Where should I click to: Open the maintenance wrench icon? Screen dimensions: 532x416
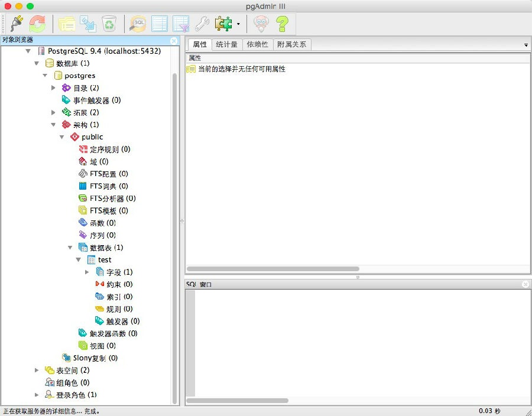[202, 24]
